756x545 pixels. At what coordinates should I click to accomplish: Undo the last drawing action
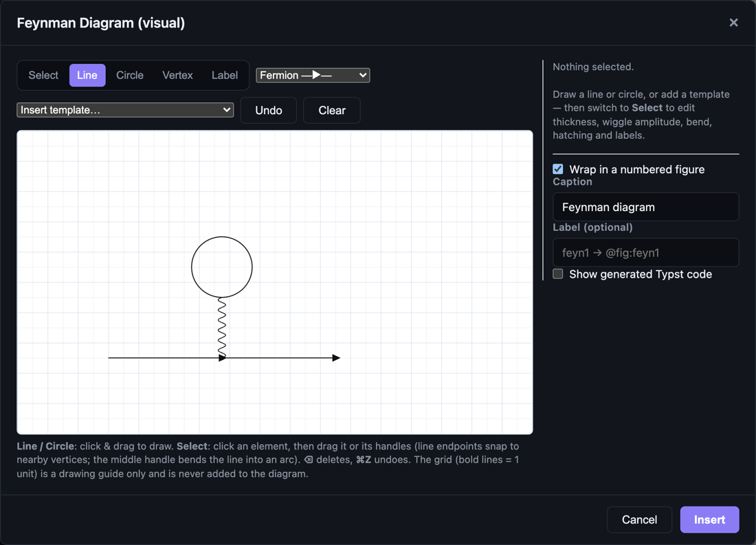[x=269, y=111]
